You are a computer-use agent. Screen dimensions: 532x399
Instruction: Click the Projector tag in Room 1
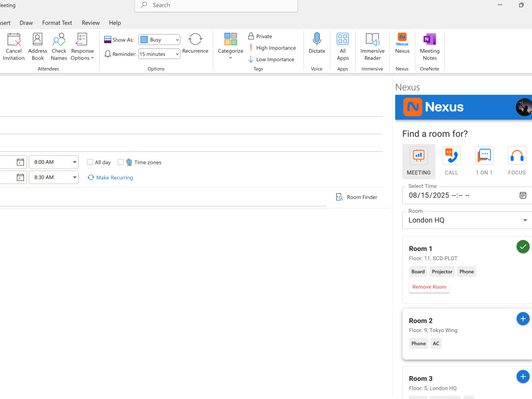pyautogui.click(x=442, y=272)
